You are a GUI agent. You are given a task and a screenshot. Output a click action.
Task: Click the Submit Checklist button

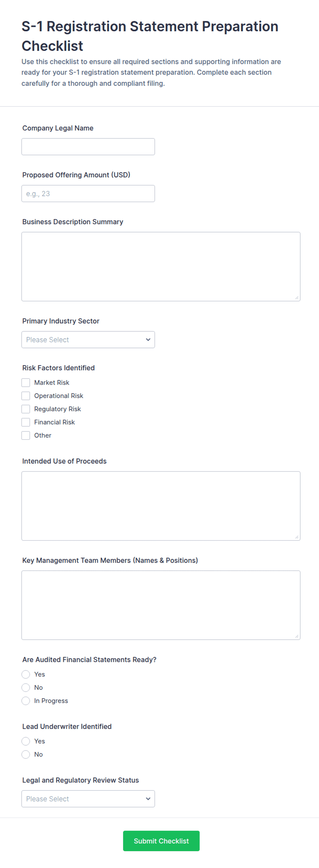click(161, 841)
